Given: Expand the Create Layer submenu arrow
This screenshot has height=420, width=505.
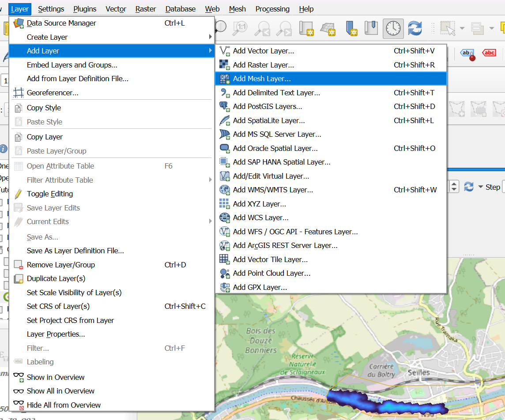Looking at the screenshot, I should (x=210, y=37).
